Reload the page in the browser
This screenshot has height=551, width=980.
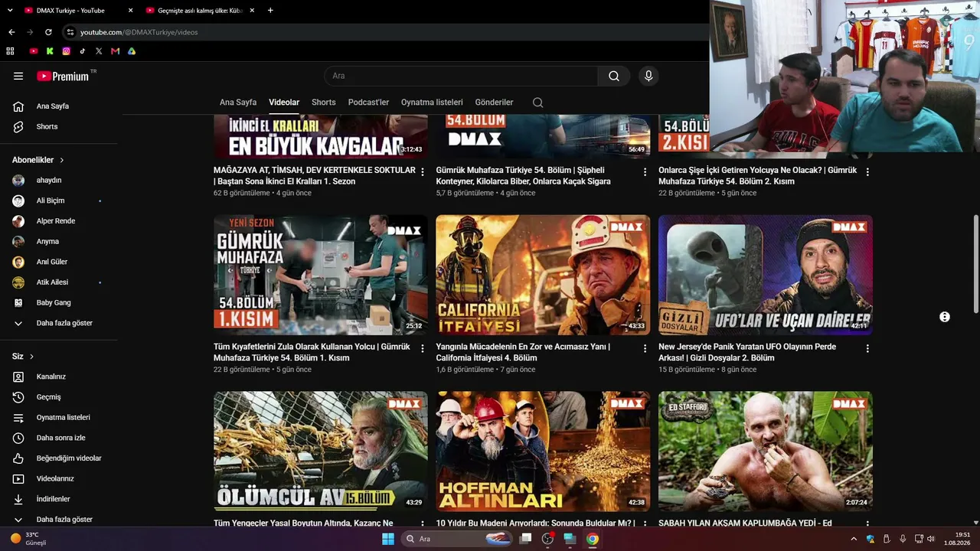pyautogui.click(x=48, y=32)
